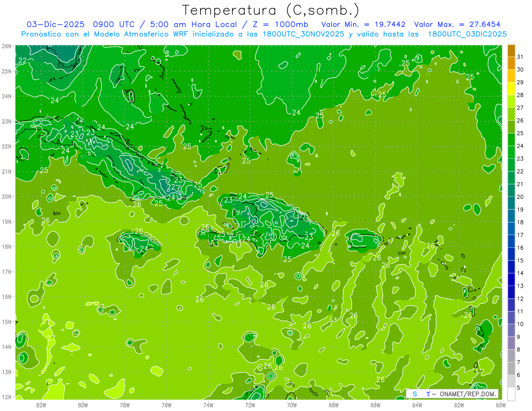The height and width of the screenshot is (411, 532).
Task: Click the 68W longitude axis label
Action: 334,405
